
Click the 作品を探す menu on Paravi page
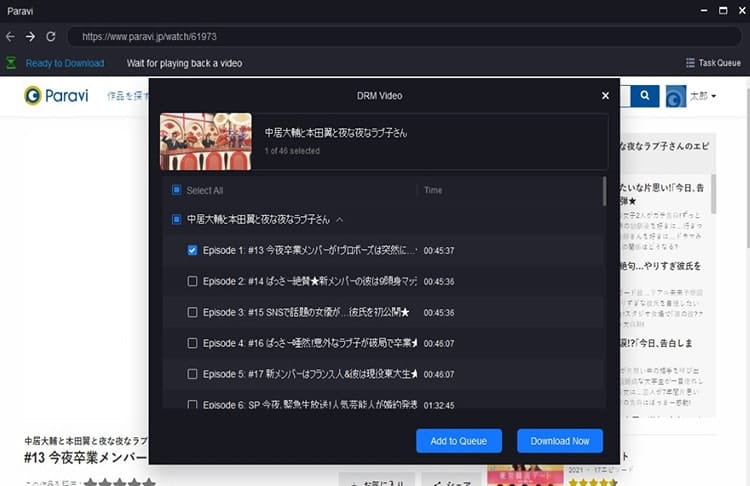(128, 96)
